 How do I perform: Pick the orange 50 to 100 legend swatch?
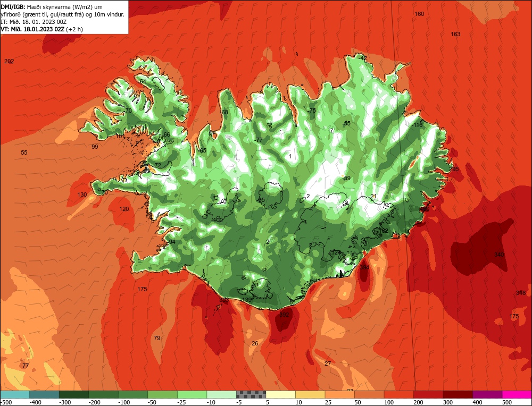tap(369, 394)
